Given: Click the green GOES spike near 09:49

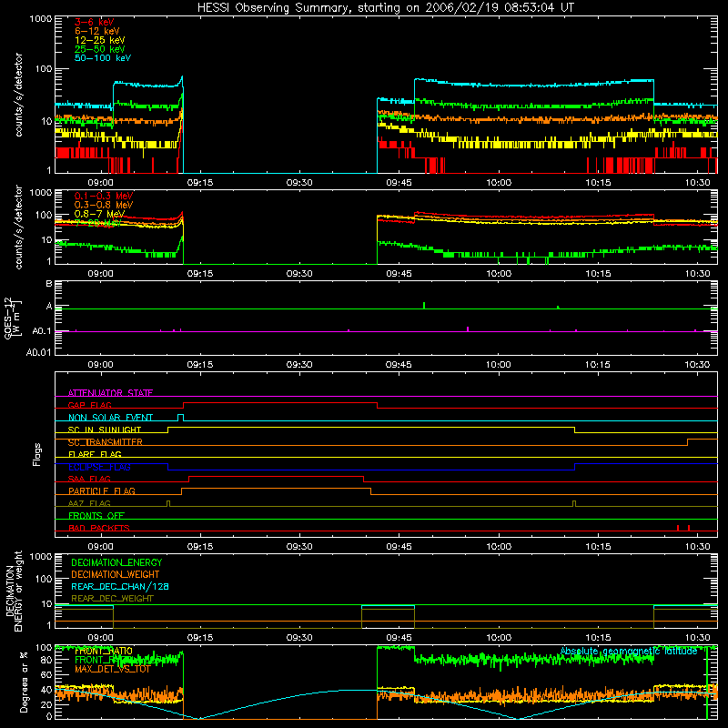Looking at the screenshot, I should pos(424,306).
